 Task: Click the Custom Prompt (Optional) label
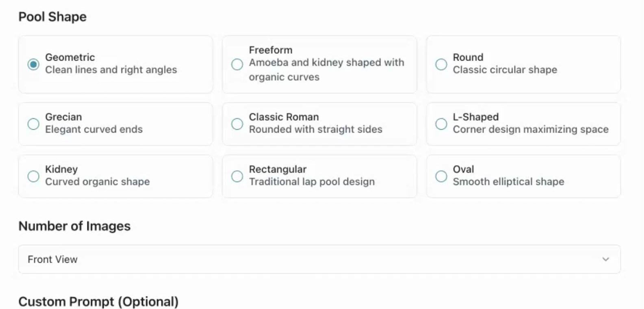(98, 301)
